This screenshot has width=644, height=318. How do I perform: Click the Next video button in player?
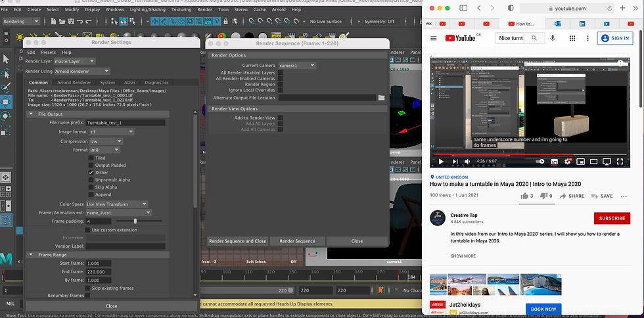pyautogui.click(x=455, y=162)
